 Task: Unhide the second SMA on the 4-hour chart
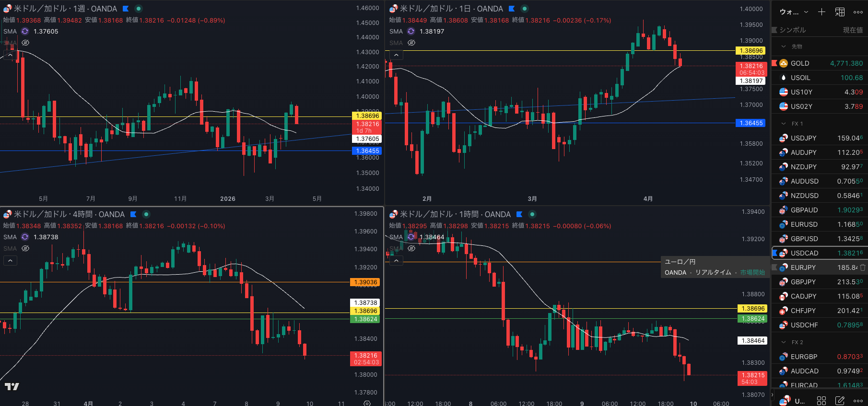pyautogui.click(x=25, y=248)
